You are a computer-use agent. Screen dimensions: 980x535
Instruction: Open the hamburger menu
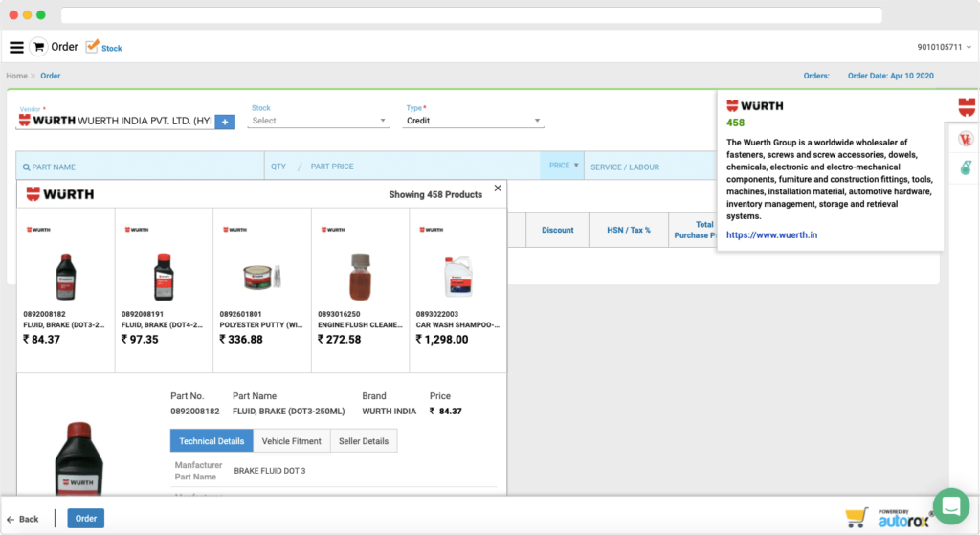click(x=17, y=48)
